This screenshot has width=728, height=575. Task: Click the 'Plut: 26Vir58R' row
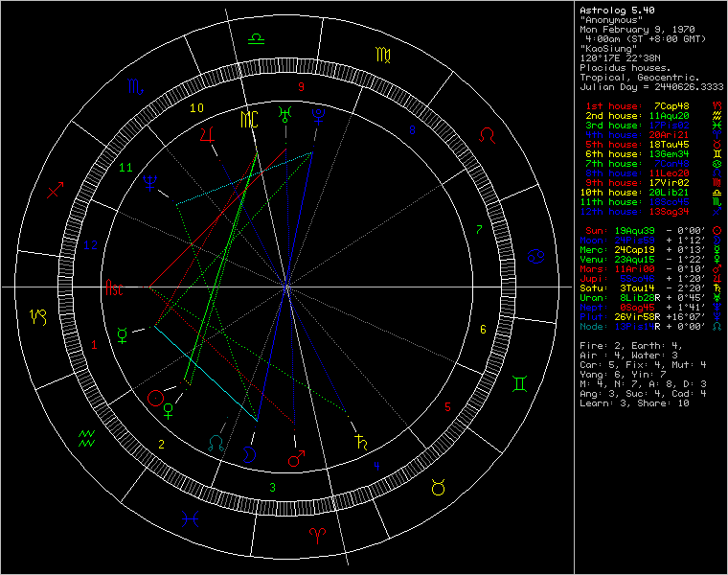pos(650,317)
